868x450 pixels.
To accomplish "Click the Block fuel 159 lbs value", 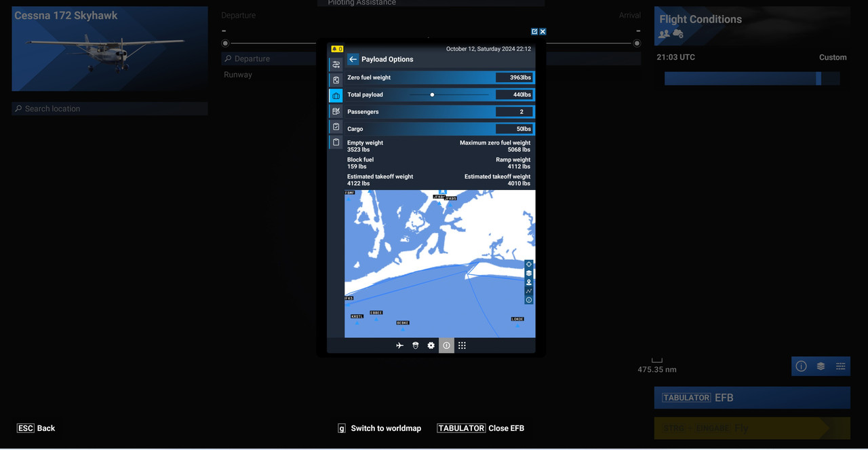I will 357,166.
